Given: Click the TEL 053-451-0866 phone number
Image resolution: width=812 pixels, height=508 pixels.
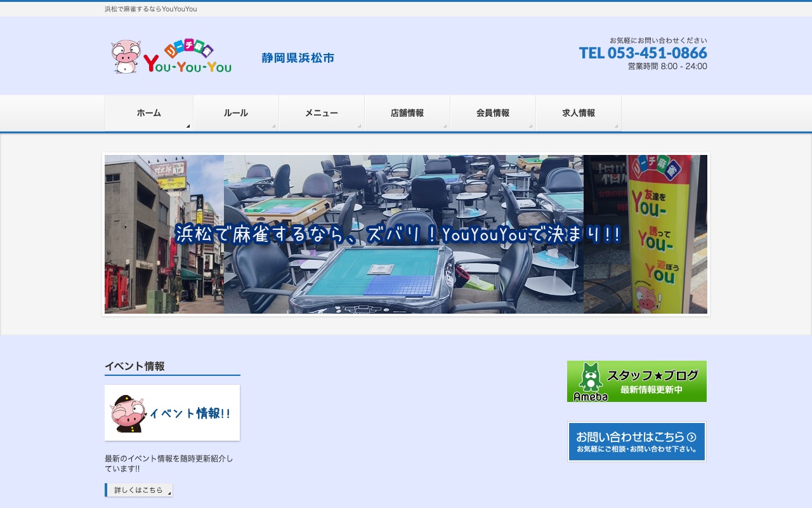Looking at the screenshot, I should point(643,53).
